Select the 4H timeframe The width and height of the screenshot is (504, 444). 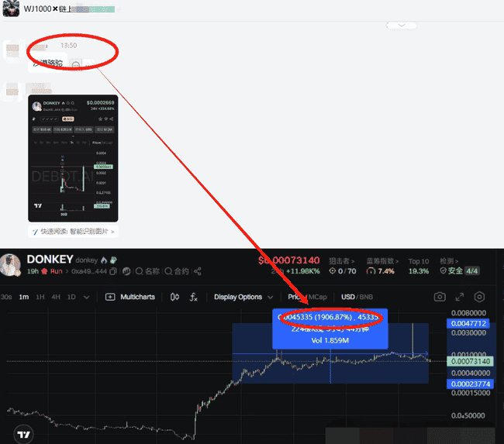coord(56,297)
